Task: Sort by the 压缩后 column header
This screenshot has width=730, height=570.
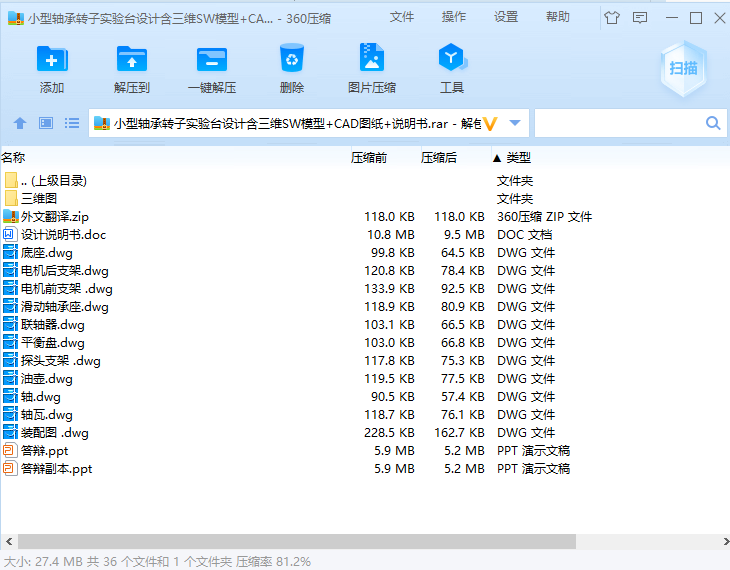Action: pyautogui.click(x=439, y=158)
